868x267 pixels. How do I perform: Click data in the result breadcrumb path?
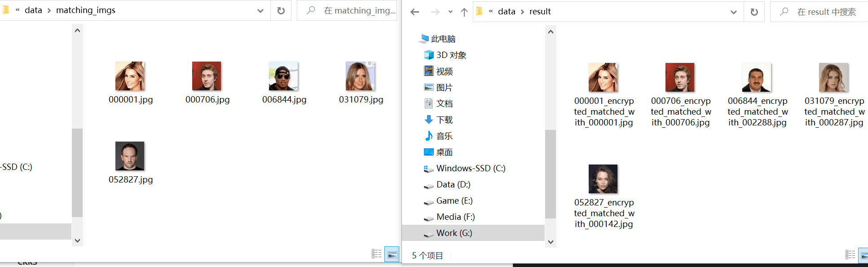pos(507,12)
